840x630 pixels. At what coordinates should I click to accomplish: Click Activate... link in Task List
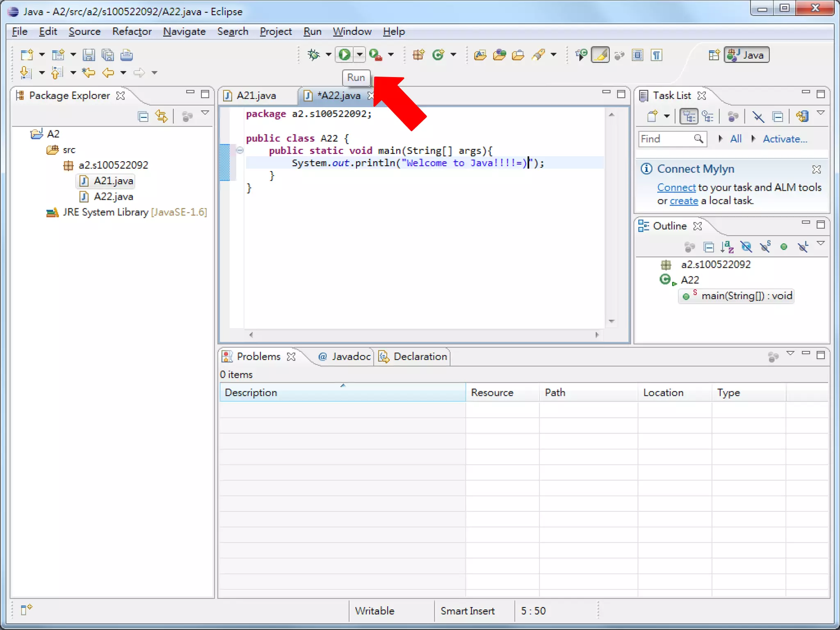coord(785,139)
